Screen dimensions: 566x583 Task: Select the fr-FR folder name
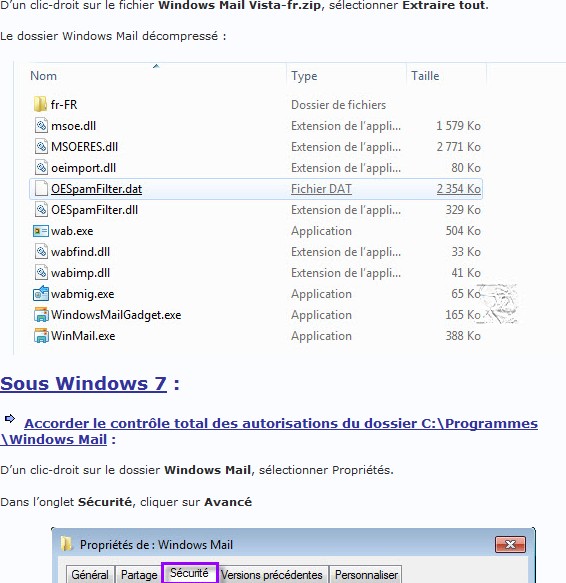(64, 105)
